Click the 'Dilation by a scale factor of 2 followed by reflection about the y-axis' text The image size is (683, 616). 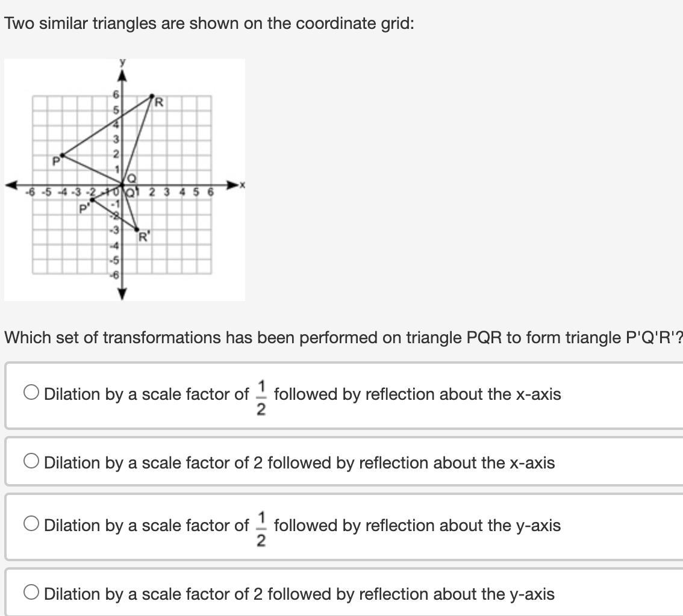[x=299, y=594]
